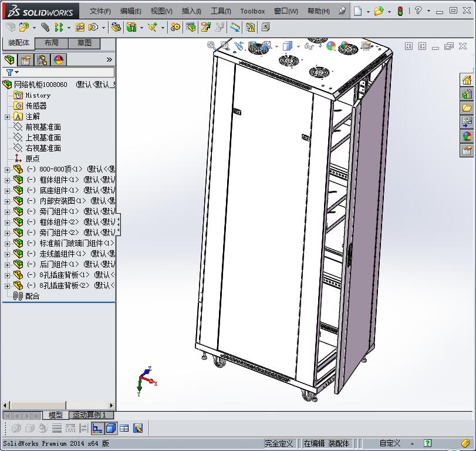Toggle the quick tips question mark in status bar
Viewport: 476px width, 451px height.
pos(427,443)
